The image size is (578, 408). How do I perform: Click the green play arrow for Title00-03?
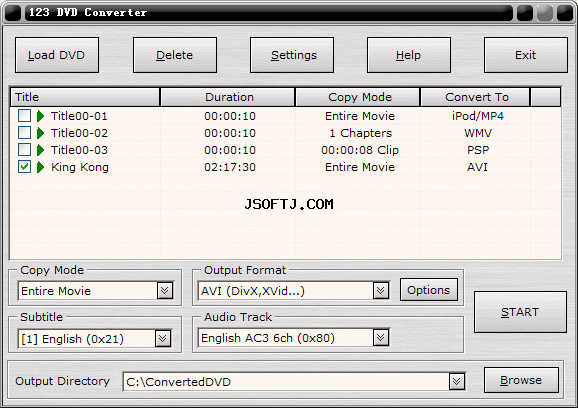coord(41,150)
